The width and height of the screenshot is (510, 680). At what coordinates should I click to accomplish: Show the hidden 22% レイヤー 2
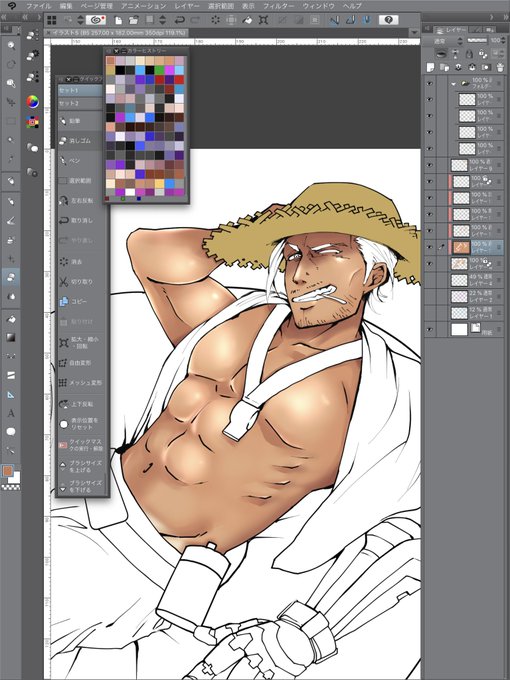[x=429, y=297]
